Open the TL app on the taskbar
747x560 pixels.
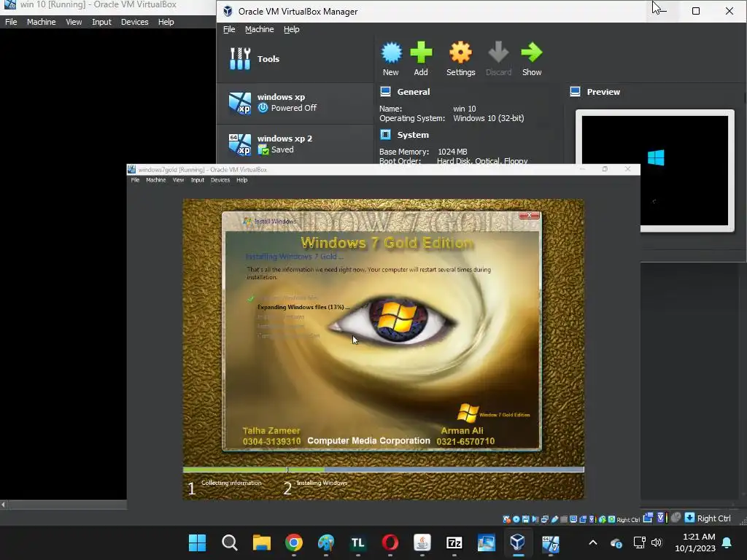tap(357, 542)
